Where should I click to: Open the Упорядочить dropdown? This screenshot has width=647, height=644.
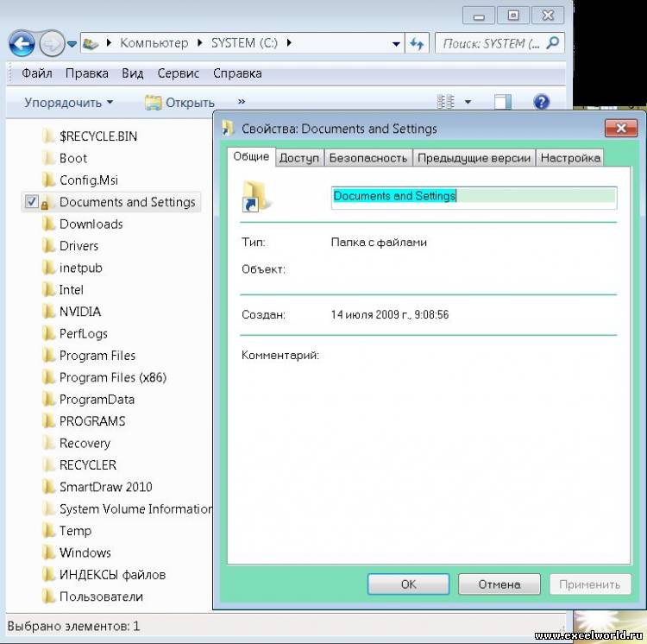pos(68,103)
